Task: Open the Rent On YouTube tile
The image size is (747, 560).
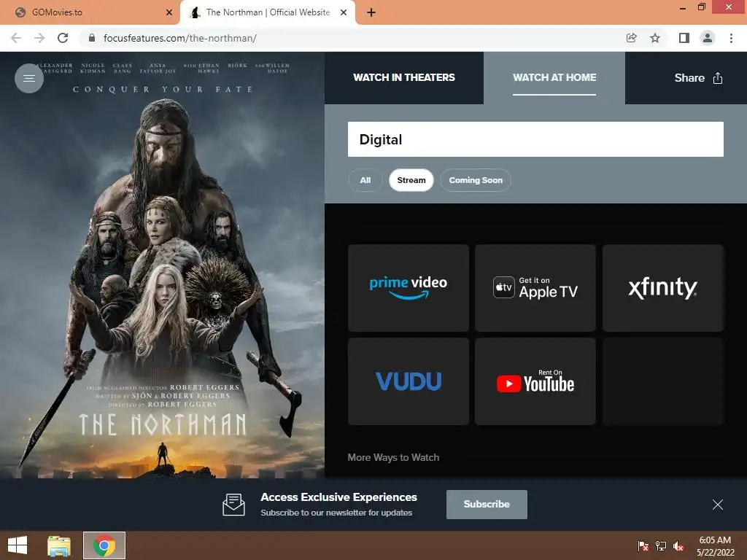Action: pos(535,381)
